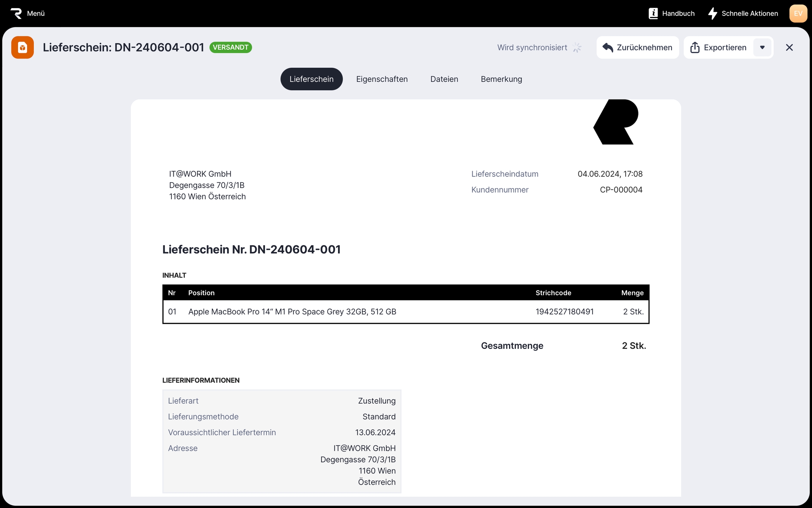Open the Dateien tab
This screenshot has width=812, height=508.
tap(444, 79)
